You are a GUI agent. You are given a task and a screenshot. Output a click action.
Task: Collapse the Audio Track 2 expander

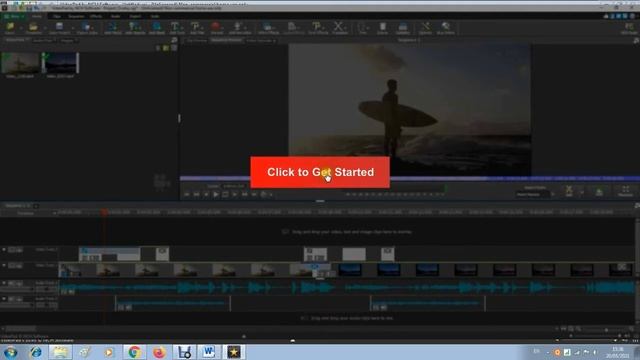pos(4,299)
